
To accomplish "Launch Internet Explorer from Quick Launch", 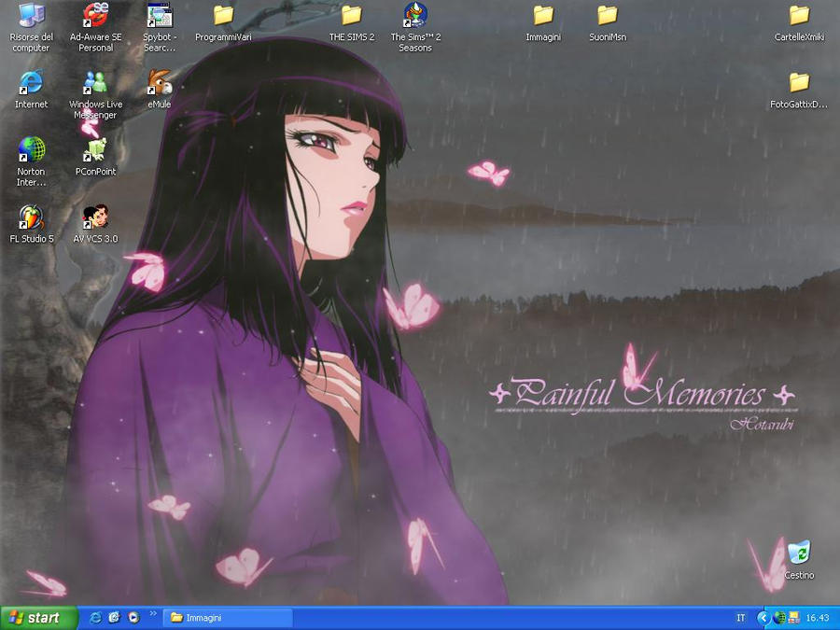I will pos(95,618).
